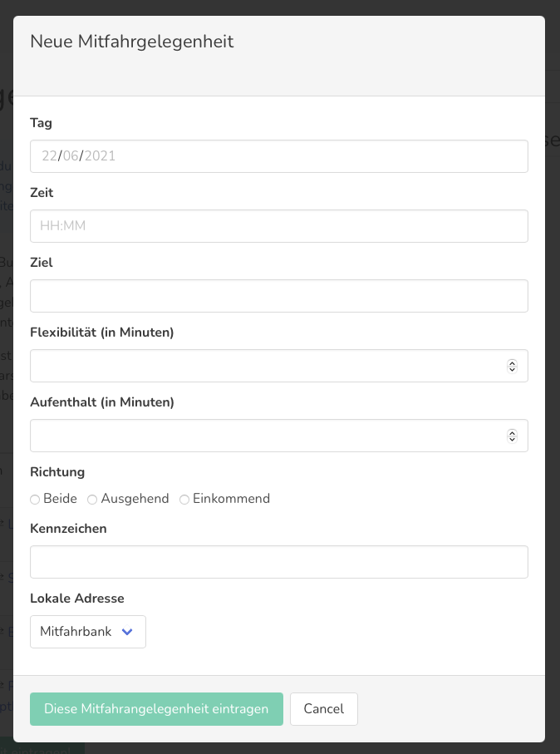Click the Aufenthalt stepper arrows
Image resolution: width=560 pixels, height=754 pixels.
click(512, 436)
